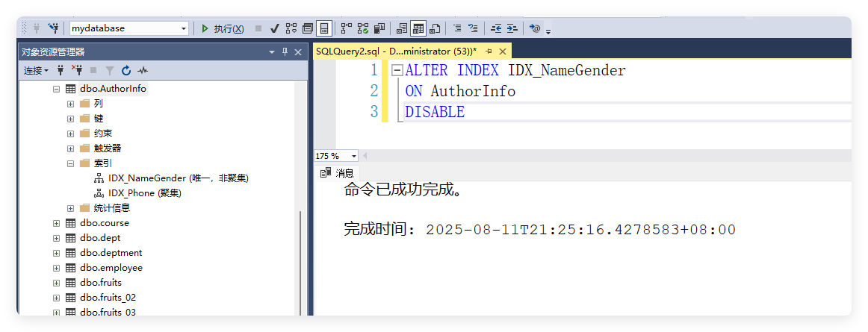Click the 列 folder icon
Screen dimensions: 868x332
[84, 104]
